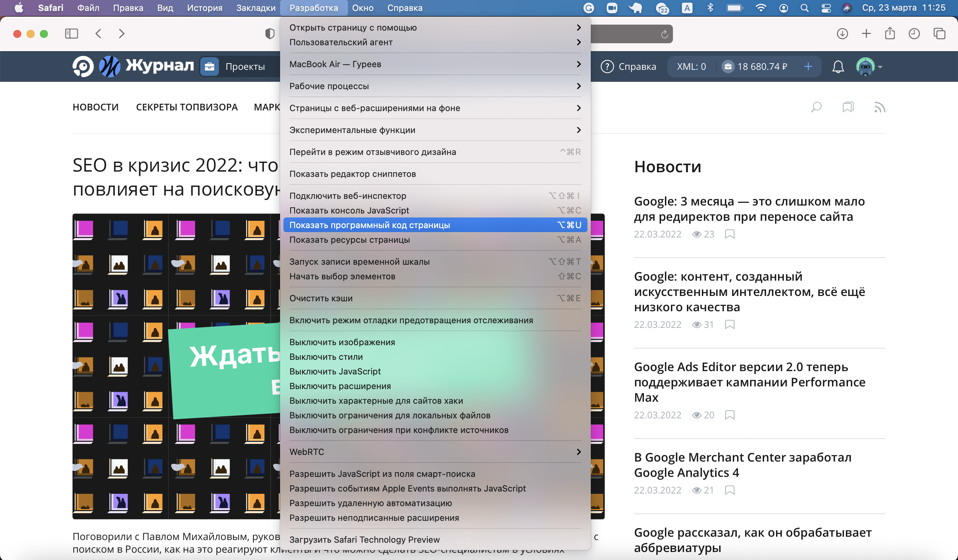Toggle Выключить изображения option
Screen dimensions: 958x560
(x=435, y=342)
